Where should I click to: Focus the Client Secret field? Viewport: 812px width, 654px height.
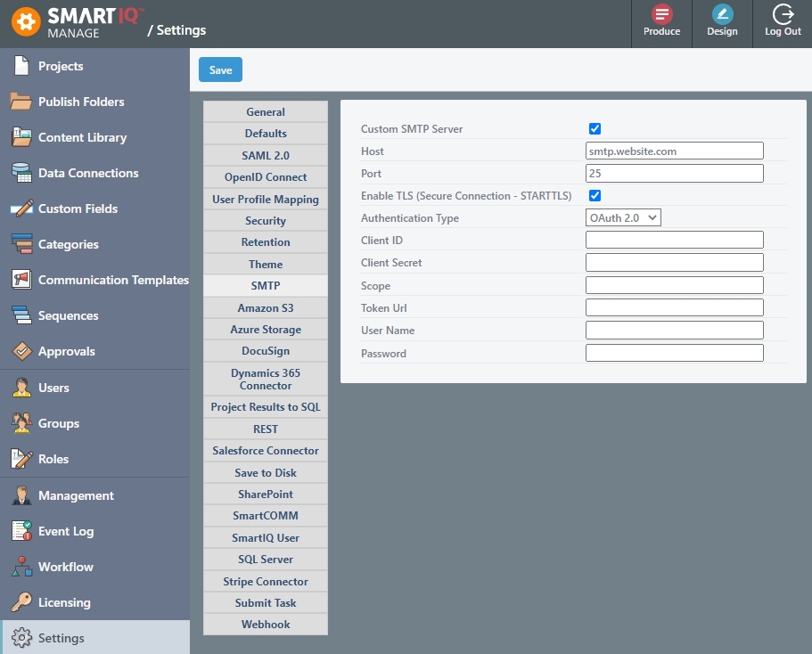[x=674, y=262]
